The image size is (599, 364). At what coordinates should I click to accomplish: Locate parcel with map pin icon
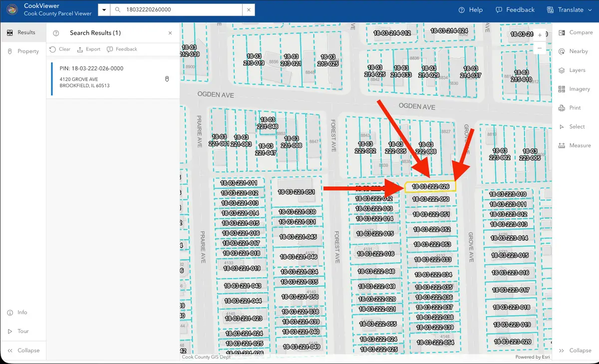tap(167, 79)
